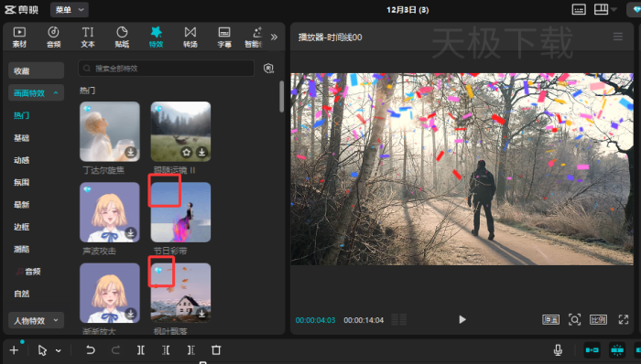Screen dimensions: 641x364
Task: Show more tabs with the » arrow
Action: (x=274, y=37)
